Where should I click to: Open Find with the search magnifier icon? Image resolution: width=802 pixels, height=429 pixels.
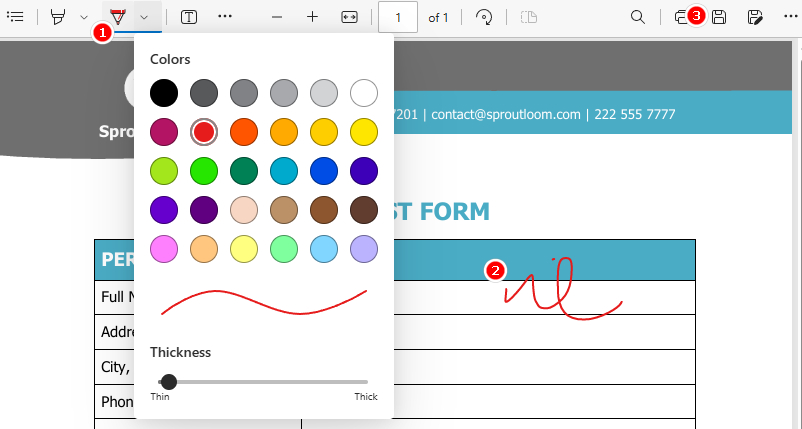(x=638, y=17)
